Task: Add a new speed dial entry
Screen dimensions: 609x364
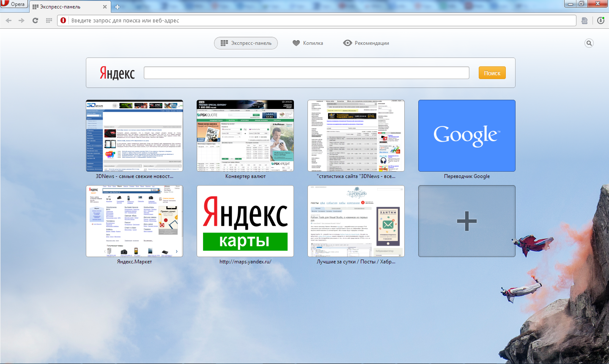Action: click(466, 221)
